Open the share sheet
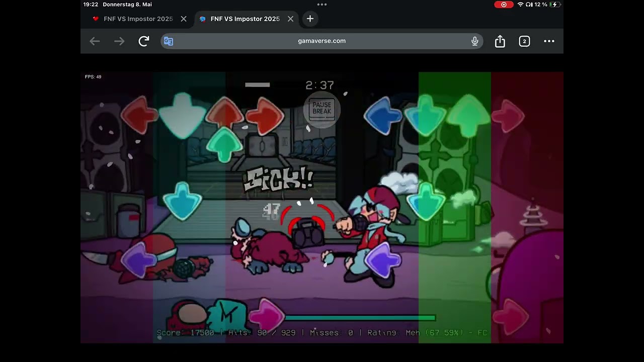This screenshot has height=362, width=644. pos(500,41)
